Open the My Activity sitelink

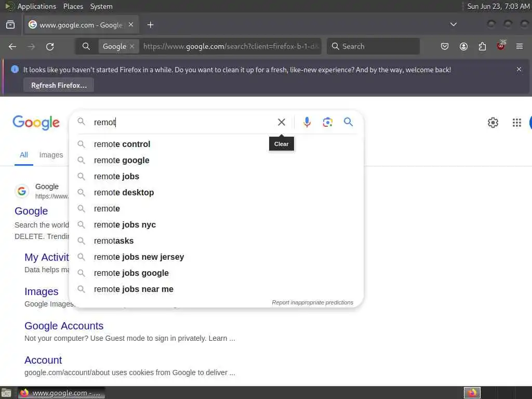coord(46,258)
